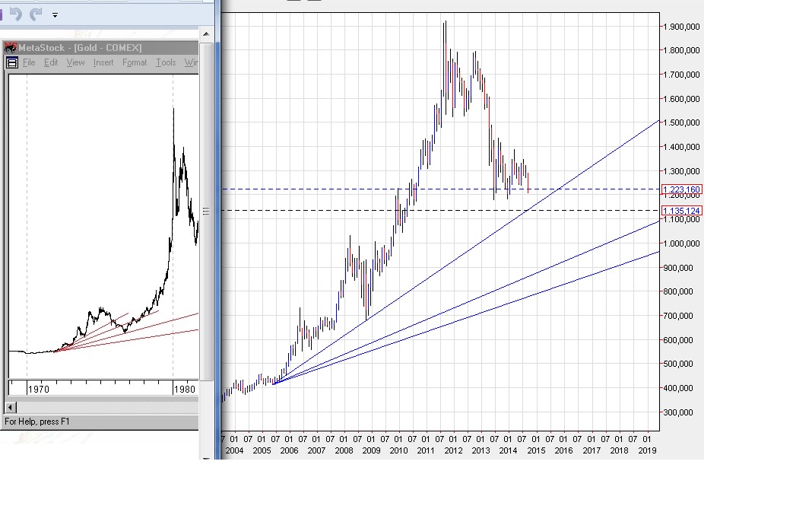Click the Redo arrow icon
812x525 pixels.
tap(35, 14)
